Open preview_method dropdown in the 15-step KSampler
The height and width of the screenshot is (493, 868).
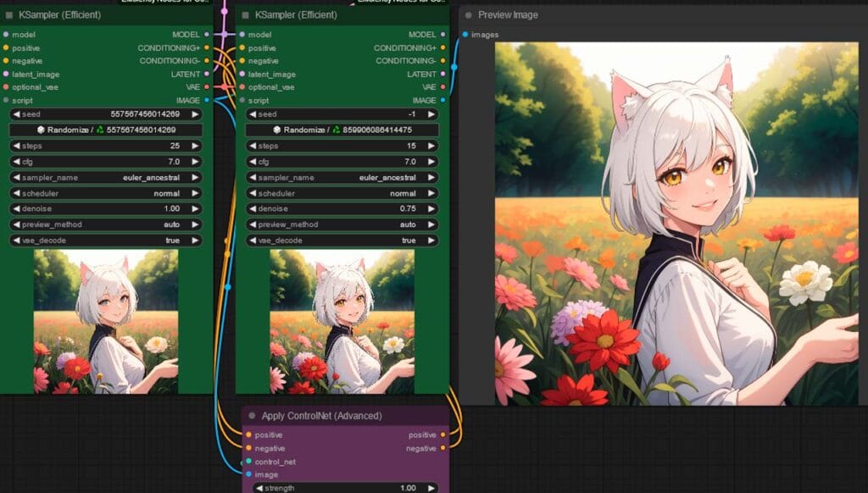(342, 224)
